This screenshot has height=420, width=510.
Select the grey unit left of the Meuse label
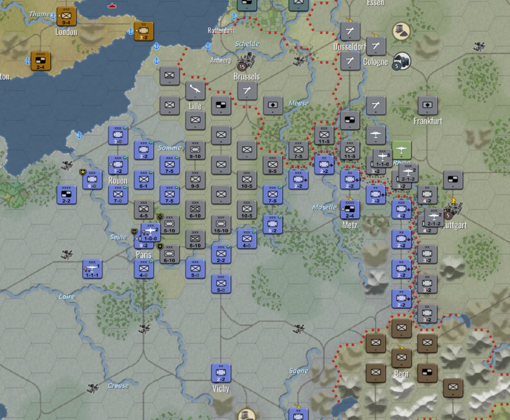coord(273,105)
